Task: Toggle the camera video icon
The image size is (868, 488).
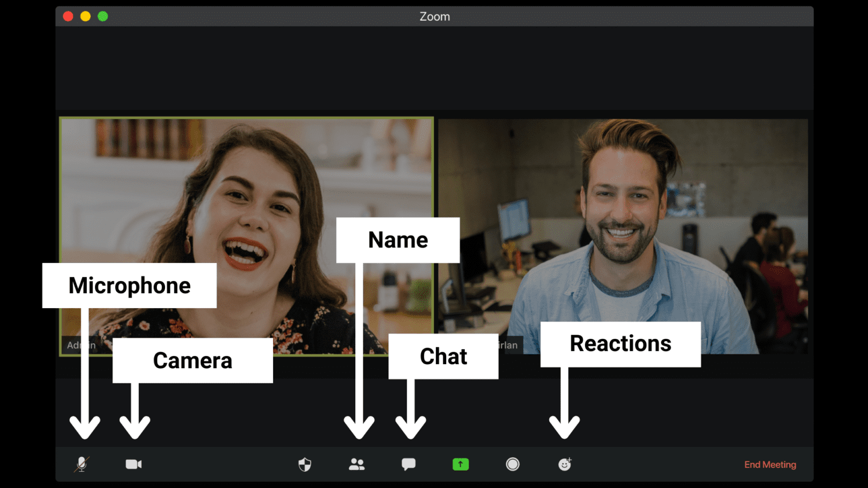Action: click(134, 464)
